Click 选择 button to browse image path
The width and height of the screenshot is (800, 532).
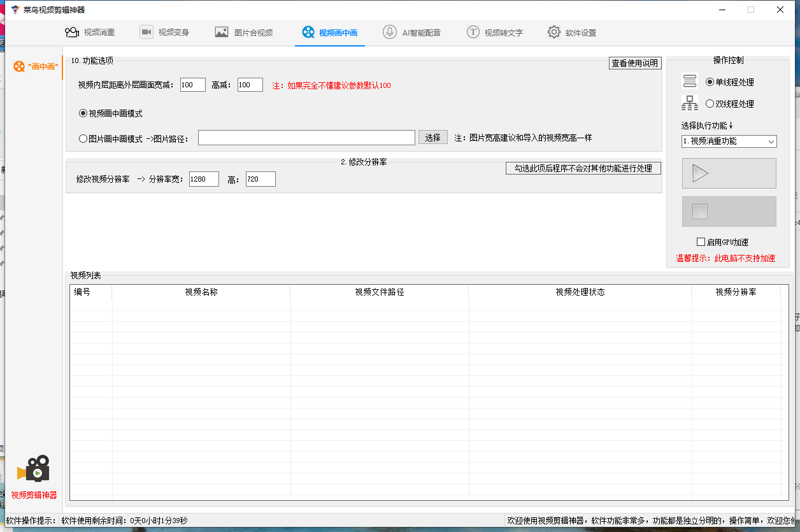(432, 138)
